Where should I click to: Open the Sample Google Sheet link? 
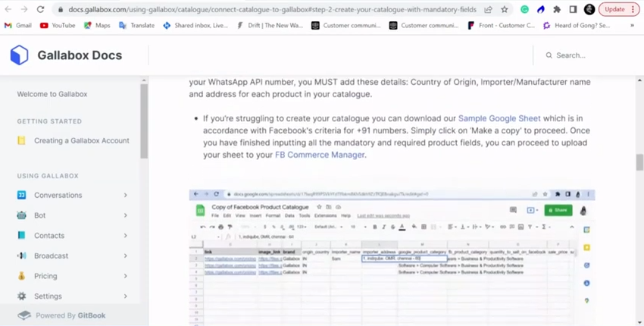[x=499, y=118]
